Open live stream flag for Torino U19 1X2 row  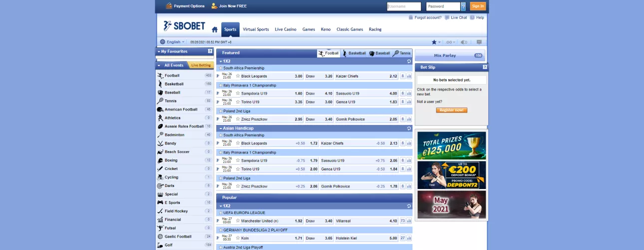coord(218,102)
